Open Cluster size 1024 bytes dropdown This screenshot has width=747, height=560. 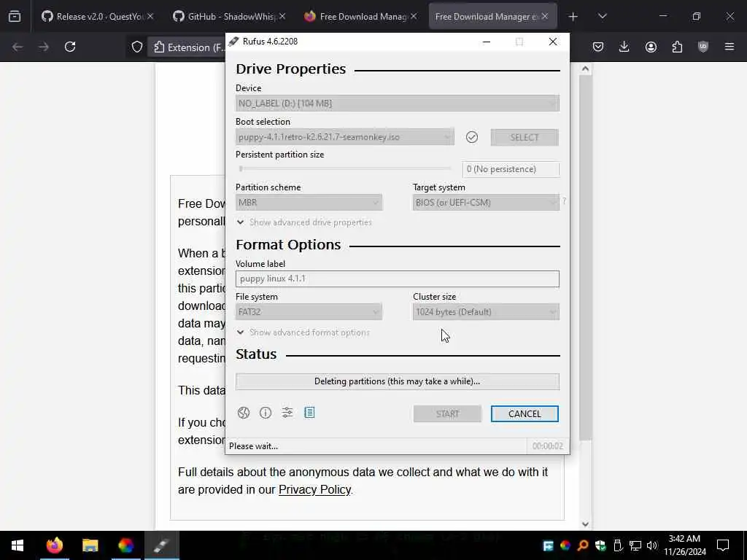point(486,312)
